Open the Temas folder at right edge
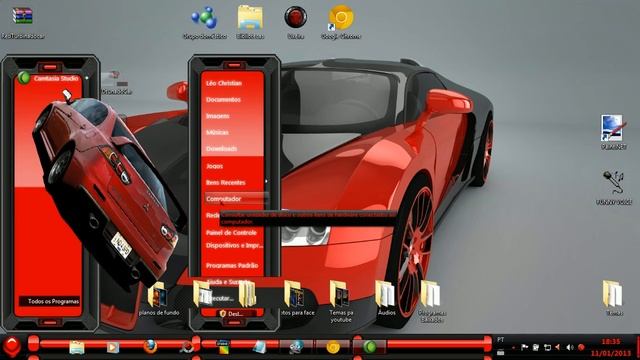 (x=612, y=294)
